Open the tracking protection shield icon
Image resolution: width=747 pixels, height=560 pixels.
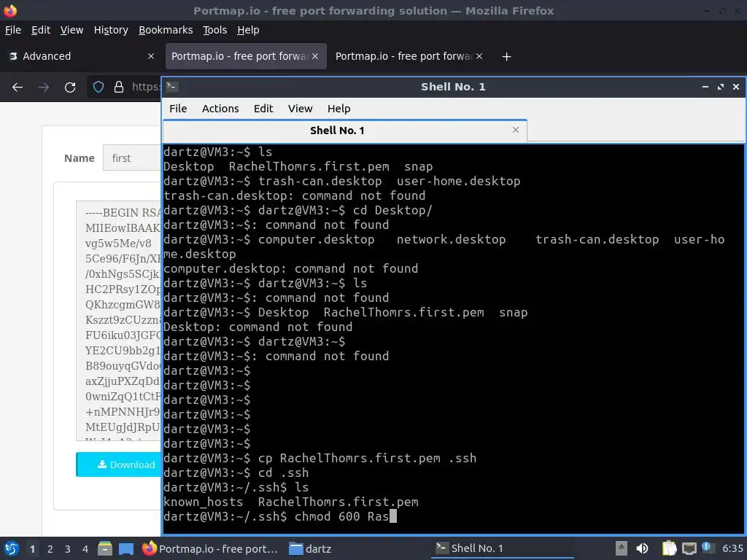point(98,87)
